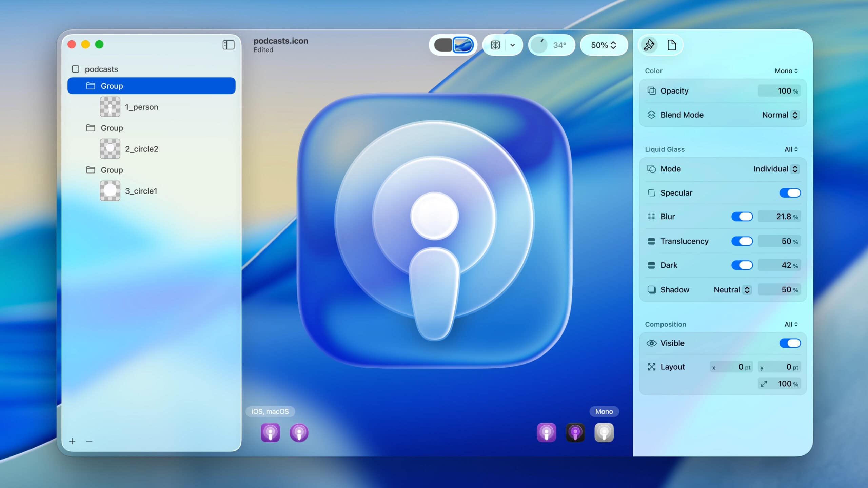Turn off the Translucency toggle
This screenshot has width=868, height=488.
742,241
